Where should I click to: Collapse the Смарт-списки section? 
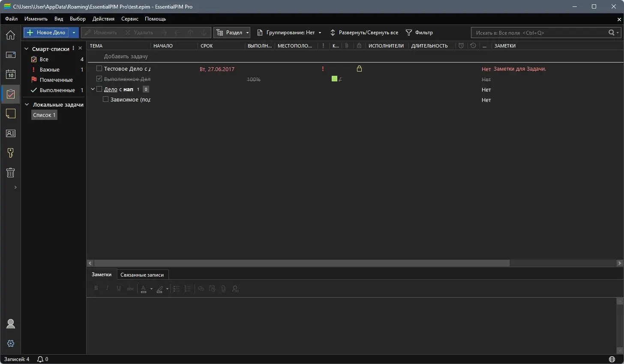pos(27,49)
